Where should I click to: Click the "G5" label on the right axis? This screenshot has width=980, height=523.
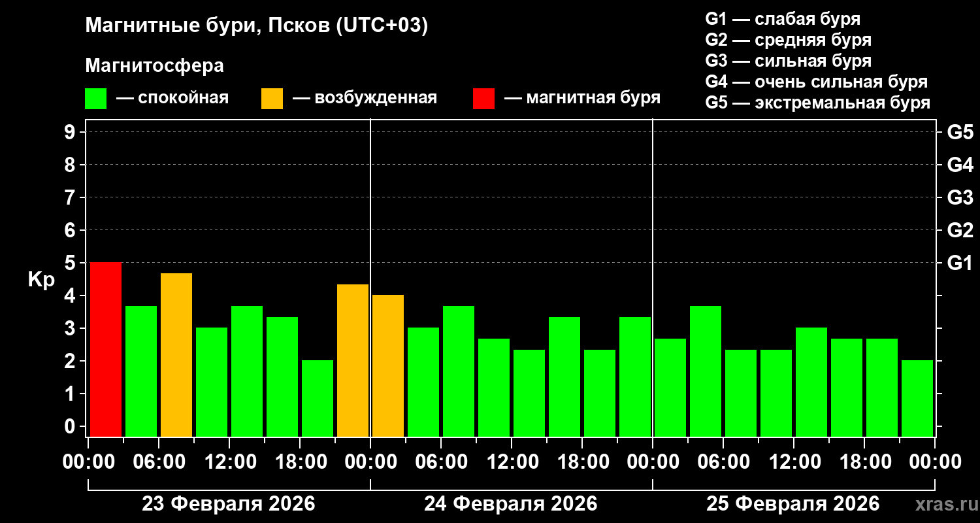[960, 132]
